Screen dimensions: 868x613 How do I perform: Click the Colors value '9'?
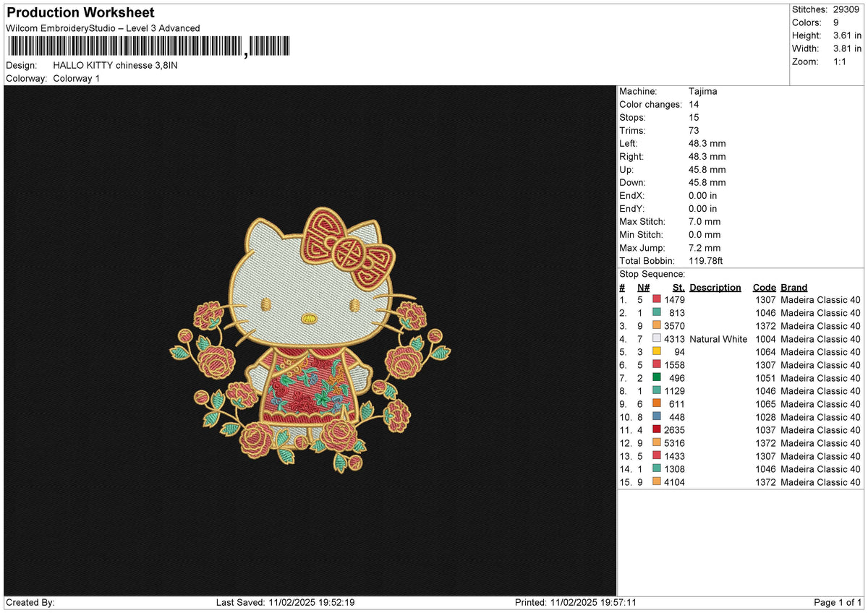click(836, 22)
